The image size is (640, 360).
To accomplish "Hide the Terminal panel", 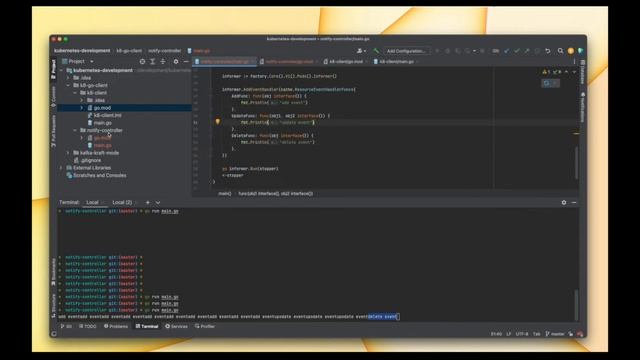I will (574, 202).
